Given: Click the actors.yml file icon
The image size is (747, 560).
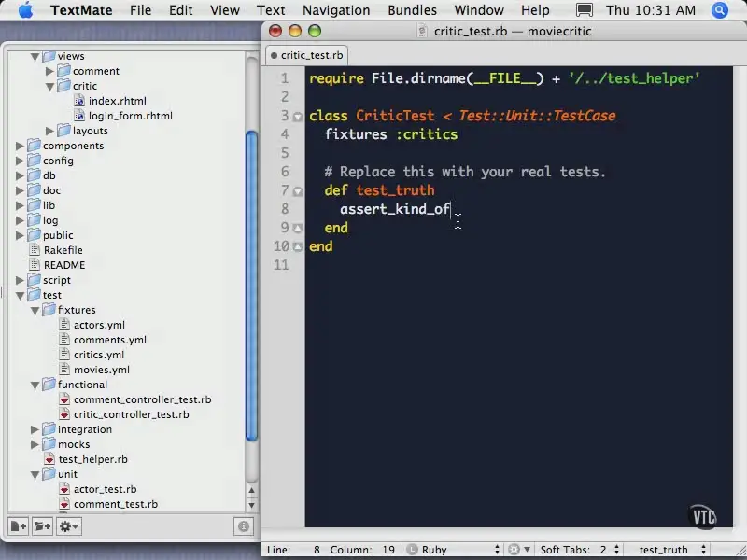Looking at the screenshot, I should (x=64, y=325).
